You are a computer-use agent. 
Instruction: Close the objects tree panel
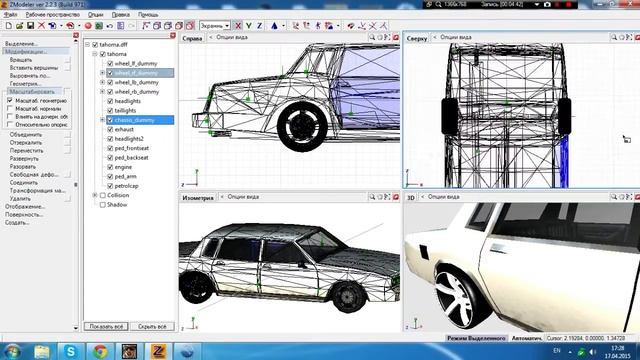(x=173, y=36)
